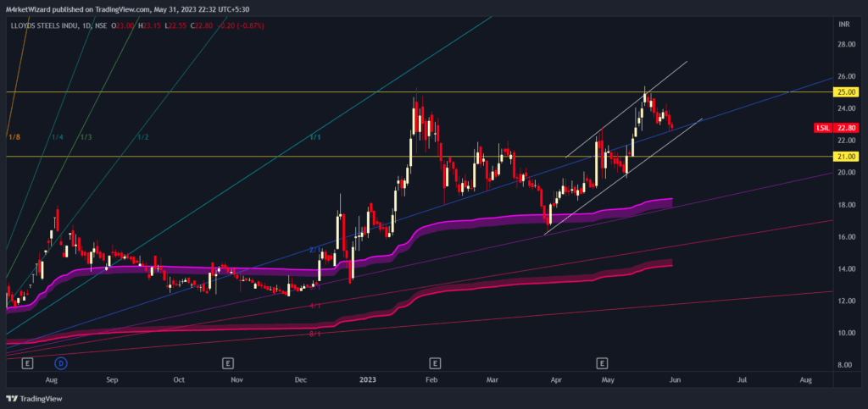Click the 12.00 price axis value

click(847, 301)
